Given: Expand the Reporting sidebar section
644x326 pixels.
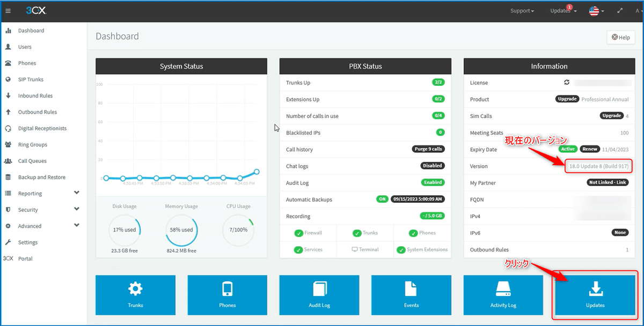Looking at the screenshot, I should point(43,194).
